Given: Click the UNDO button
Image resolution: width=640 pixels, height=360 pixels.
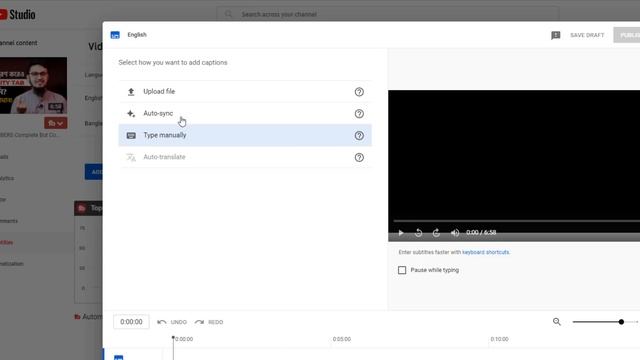Looking at the screenshot, I should click(172, 322).
